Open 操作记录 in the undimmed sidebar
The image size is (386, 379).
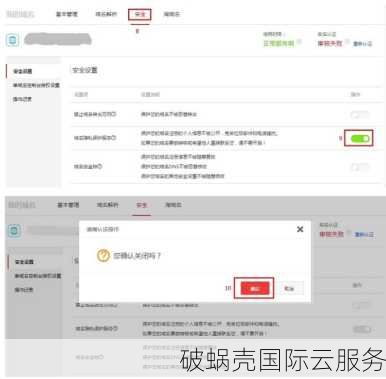click(x=22, y=99)
